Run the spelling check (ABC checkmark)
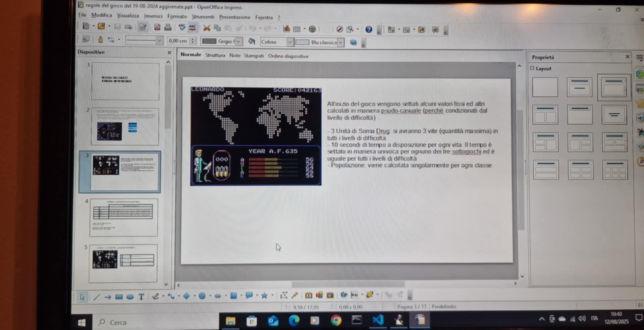Screen dimensions: 644x330 pyautogui.click(x=182, y=27)
